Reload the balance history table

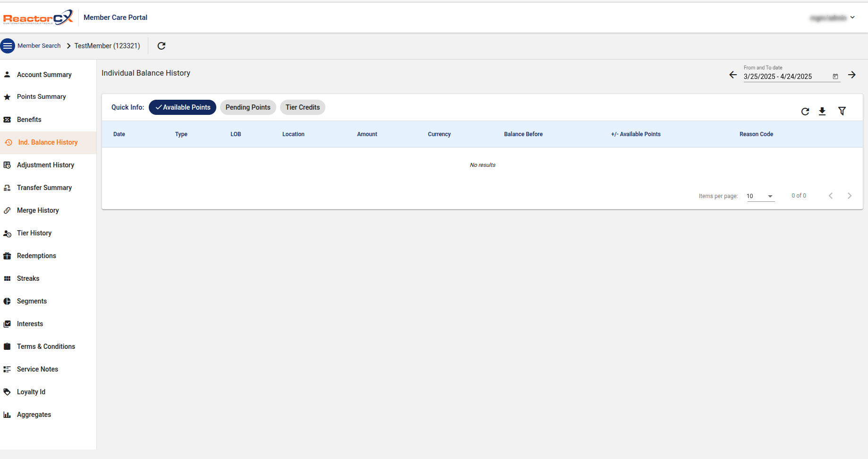click(x=805, y=112)
